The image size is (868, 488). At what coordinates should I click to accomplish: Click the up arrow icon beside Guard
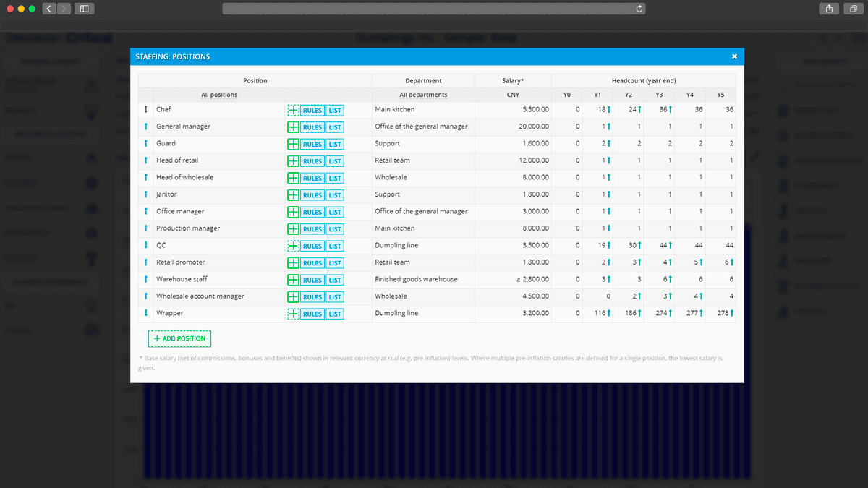point(146,144)
